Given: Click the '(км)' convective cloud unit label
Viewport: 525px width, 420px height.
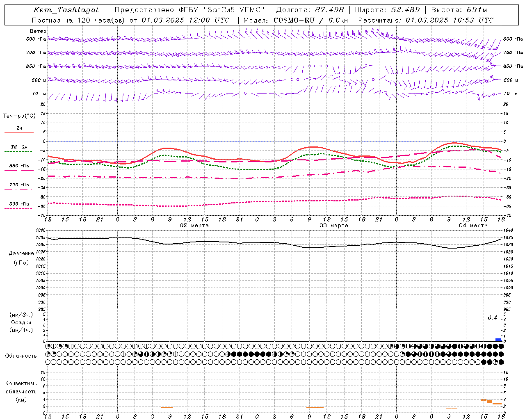Looking at the screenshot, I should click(x=21, y=399).
